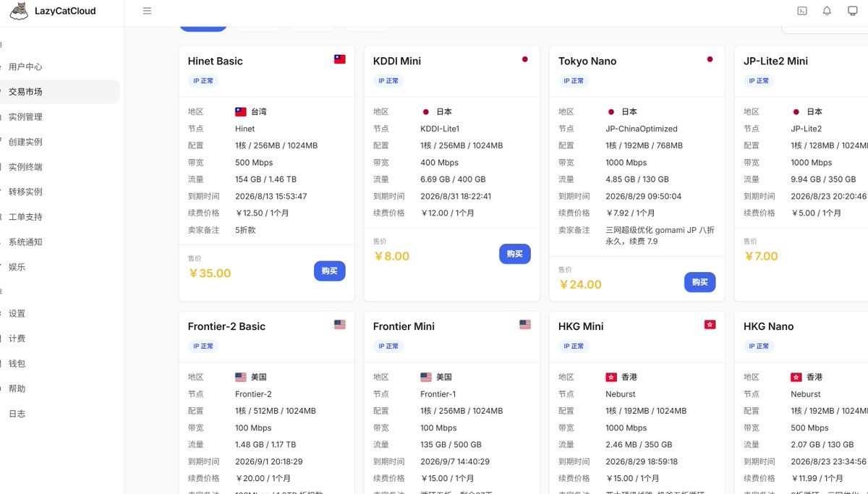Click Japan flag on Tokyo Nano card

[710, 59]
